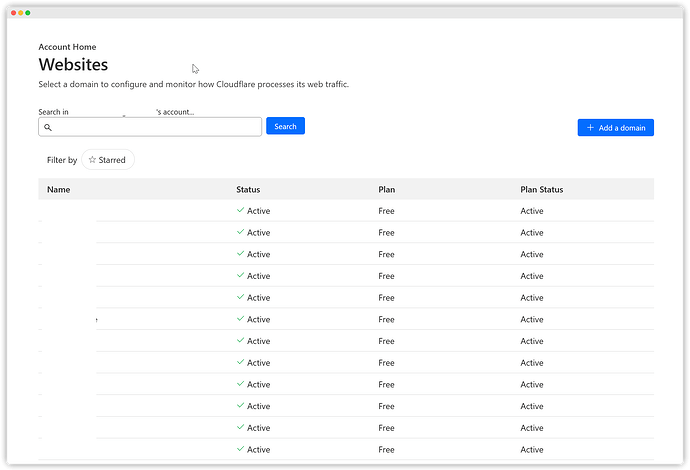The height and width of the screenshot is (470, 690).
Task: Click the blue Search button
Action: (x=285, y=126)
